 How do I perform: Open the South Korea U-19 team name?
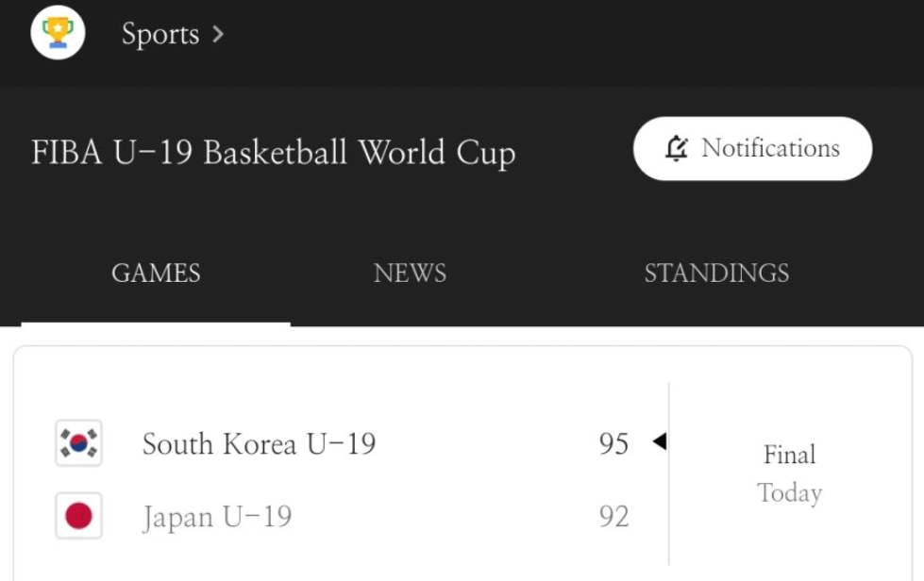[259, 443]
